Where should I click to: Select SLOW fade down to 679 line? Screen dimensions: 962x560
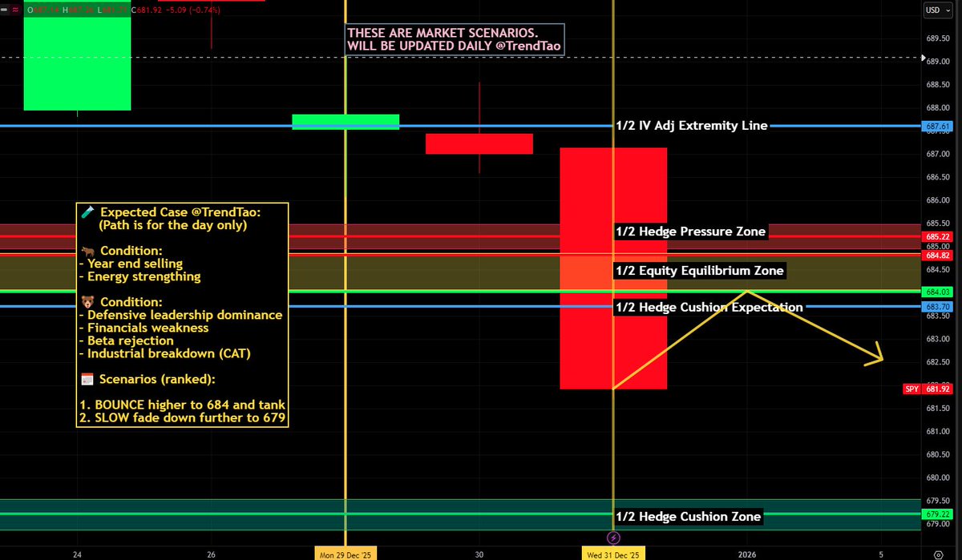(183, 419)
